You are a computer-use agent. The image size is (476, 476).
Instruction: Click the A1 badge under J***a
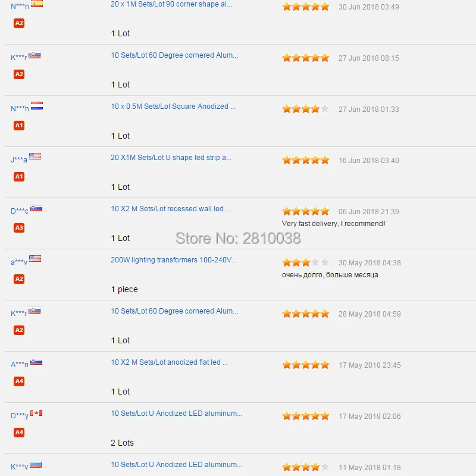(19, 176)
